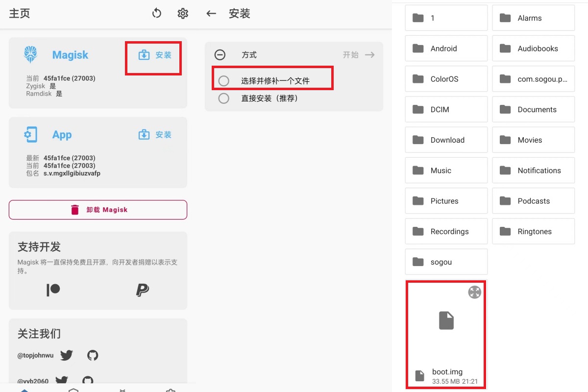Image resolution: width=588 pixels, height=392 pixels.
Task: Click the refresh icon in the Magisk header
Action: point(157,13)
